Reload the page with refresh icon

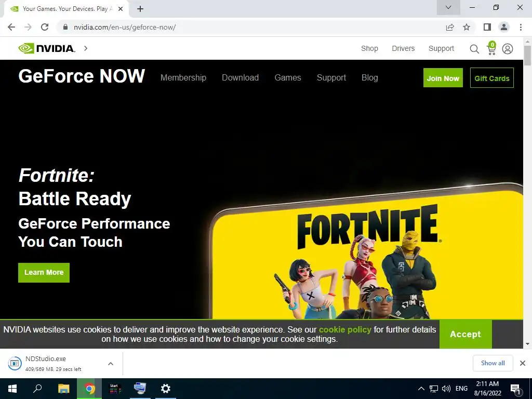pos(45,27)
